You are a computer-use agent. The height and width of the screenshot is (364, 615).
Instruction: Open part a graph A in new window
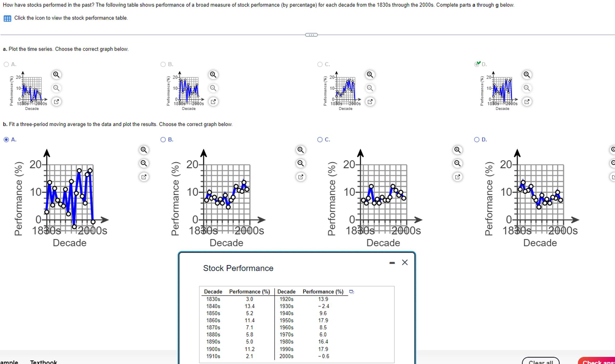tap(56, 102)
